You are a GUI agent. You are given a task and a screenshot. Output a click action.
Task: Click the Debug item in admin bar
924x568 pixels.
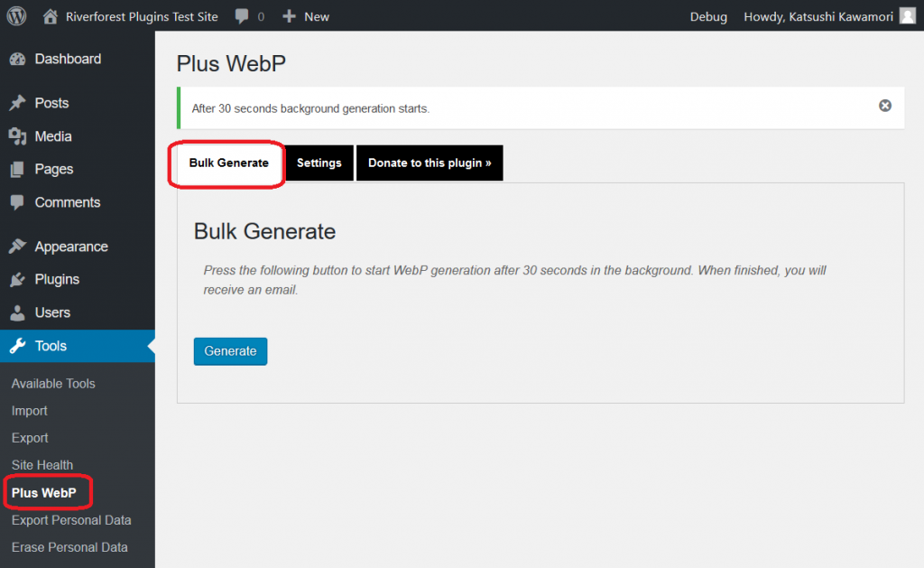[708, 16]
